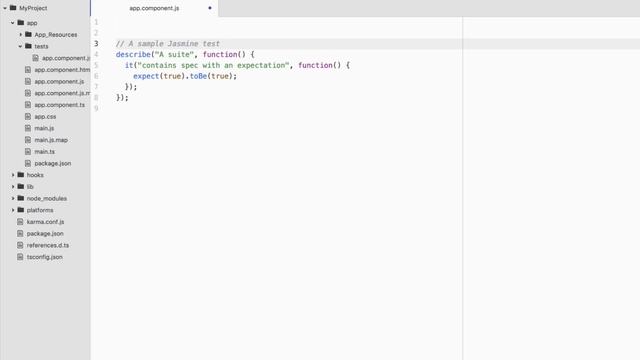Expand the hooks folder arrow
Image resolution: width=640 pixels, height=360 pixels.
click(13, 175)
